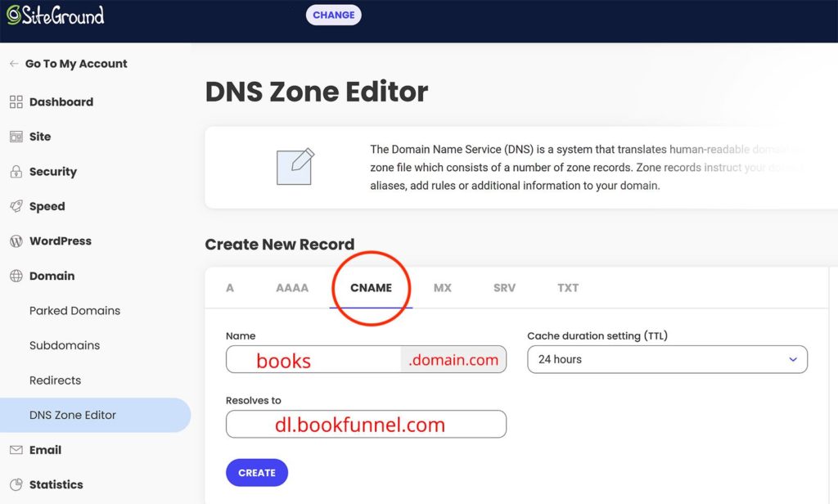The image size is (838, 504).
Task: Open Subdomains page
Action: pos(65,345)
